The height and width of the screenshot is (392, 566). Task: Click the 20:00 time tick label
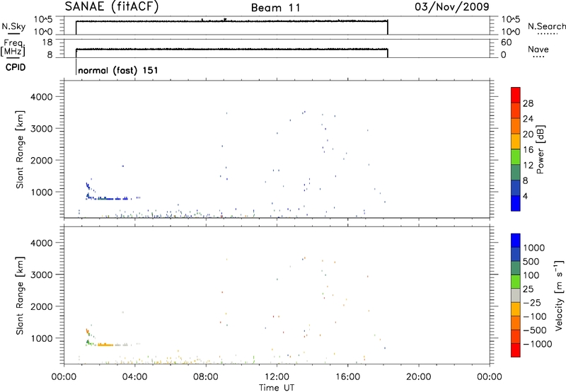[x=418, y=377]
